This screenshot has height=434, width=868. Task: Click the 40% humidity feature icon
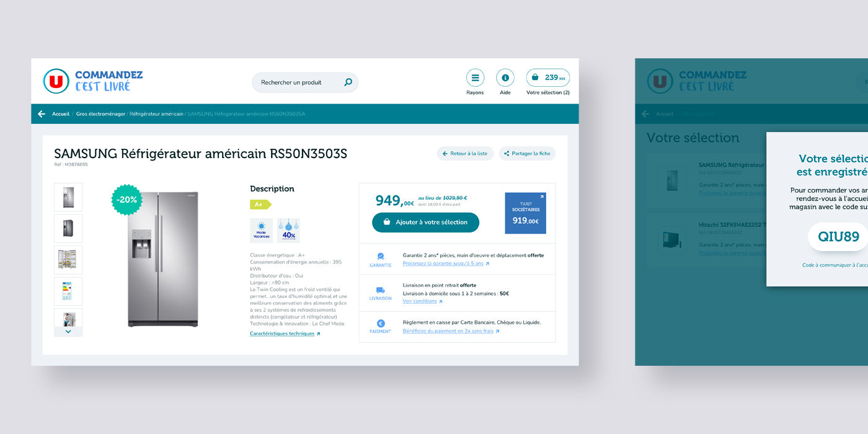coord(289,230)
